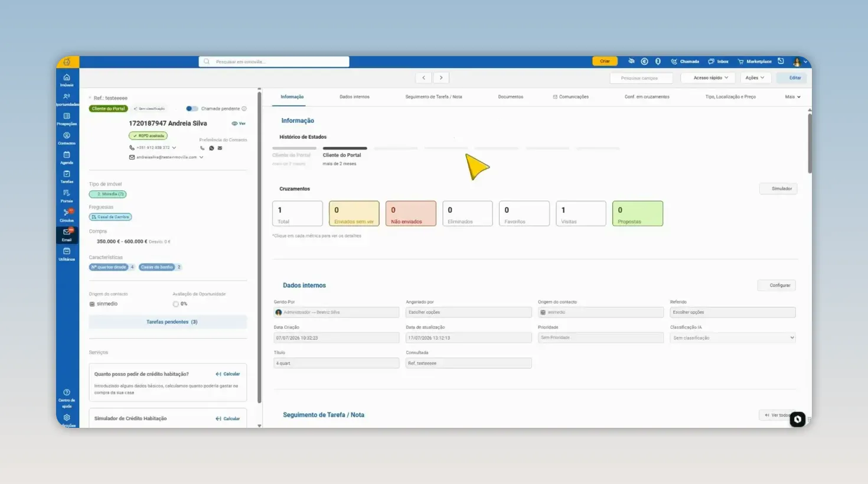
Task: Open Utilitários in the sidebar
Action: [67, 254]
